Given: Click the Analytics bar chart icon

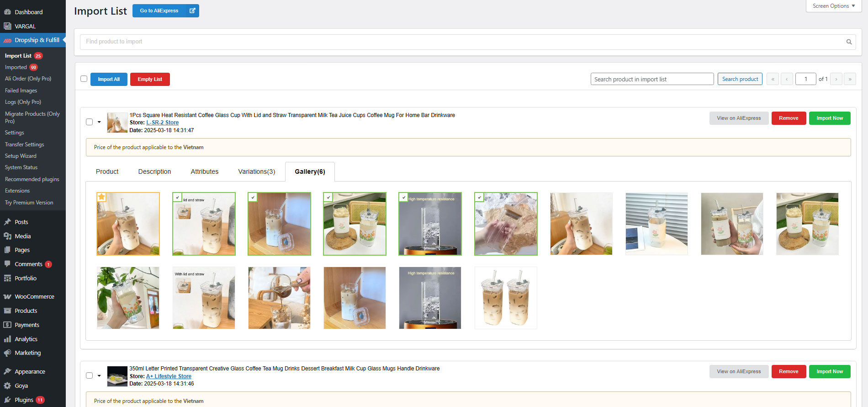Looking at the screenshot, I should (7, 339).
